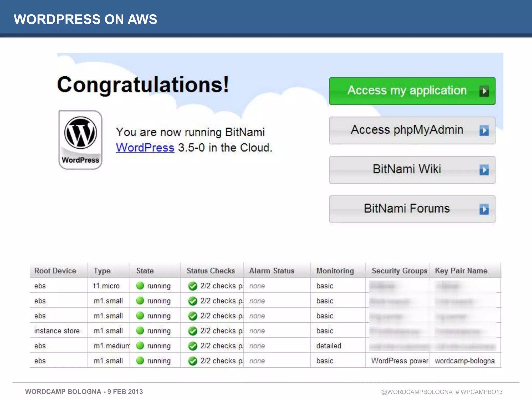Click green running icon in wordcamp-bologna row
The width and height of the screenshot is (532, 399).
click(140, 361)
